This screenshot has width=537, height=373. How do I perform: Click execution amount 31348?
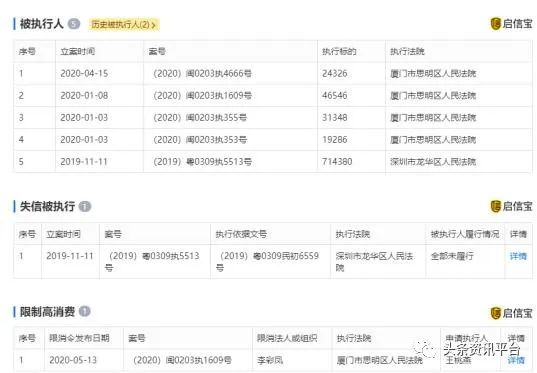(335, 117)
